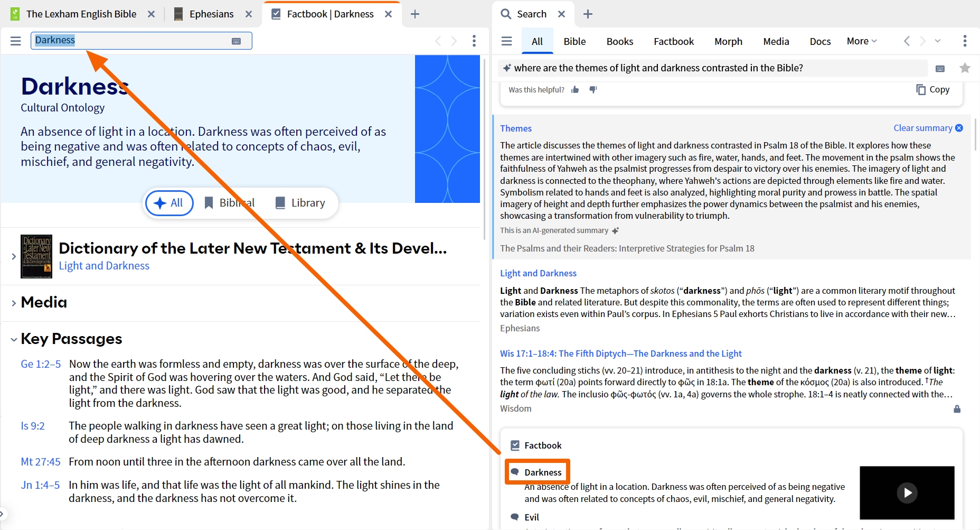Viewport: 980px width, 530px height.
Task: Switch to the Ephesians tab
Action: tap(211, 14)
